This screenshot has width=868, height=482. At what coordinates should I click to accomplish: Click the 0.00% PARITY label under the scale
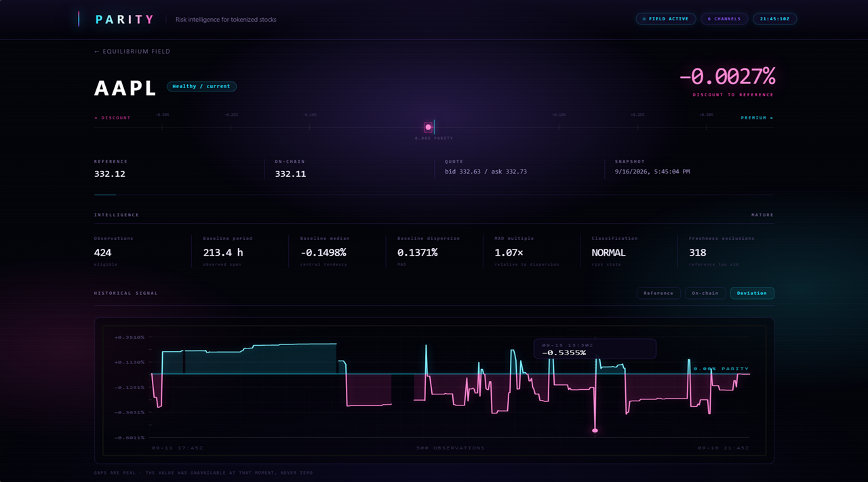click(434, 138)
